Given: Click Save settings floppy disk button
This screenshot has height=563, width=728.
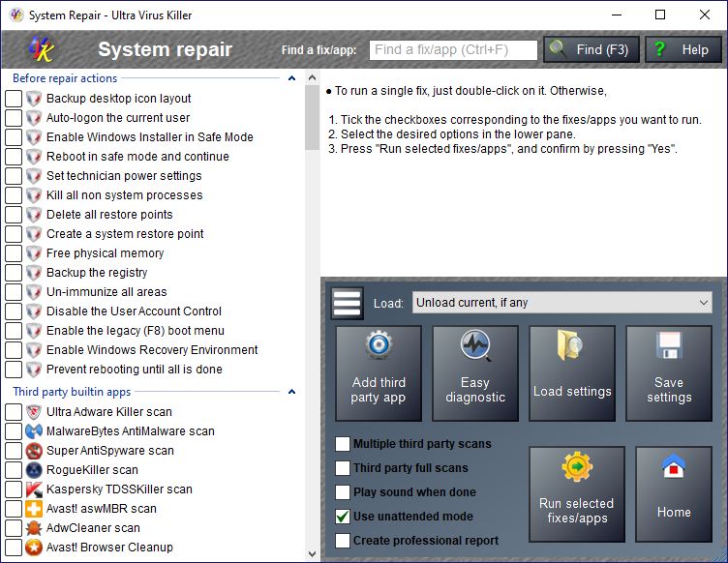Looking at the screenshot, I should [x=669, y=373].
